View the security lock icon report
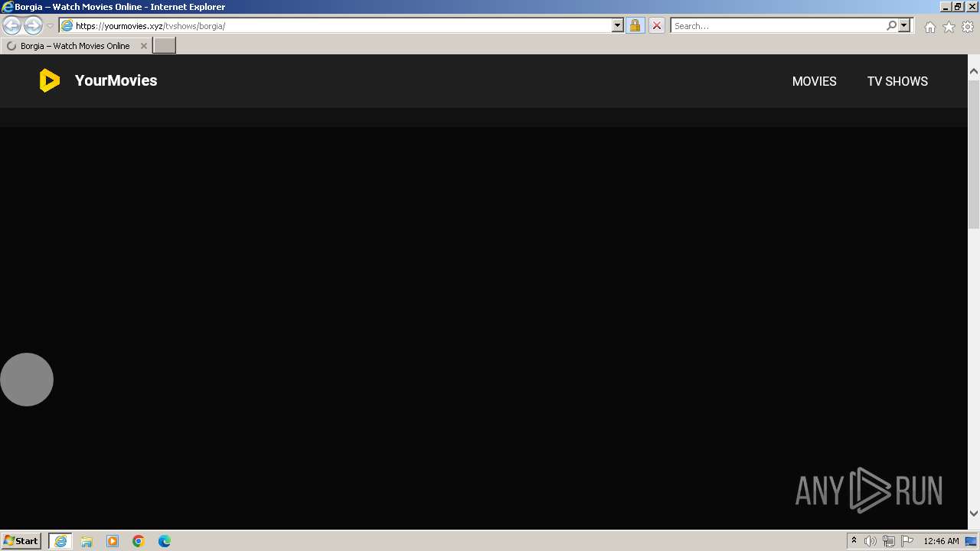This screenshot has height=551, width=980. pos(635,25)
